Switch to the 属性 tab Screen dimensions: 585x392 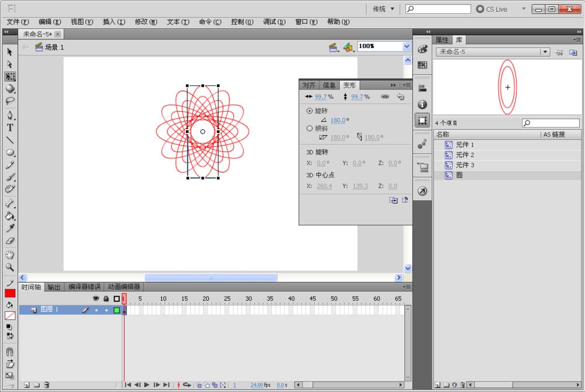(x=442, y=40)
